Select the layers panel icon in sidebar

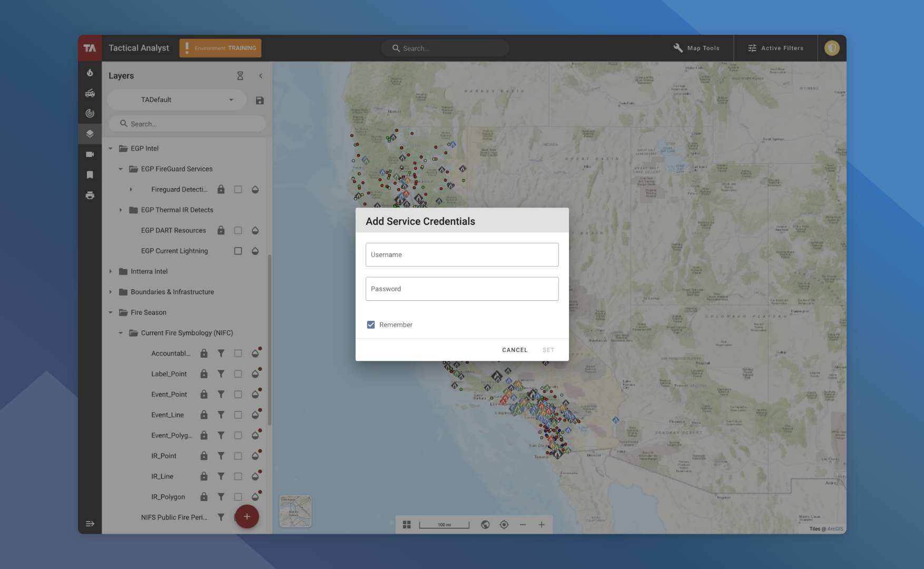pos(90,133)
